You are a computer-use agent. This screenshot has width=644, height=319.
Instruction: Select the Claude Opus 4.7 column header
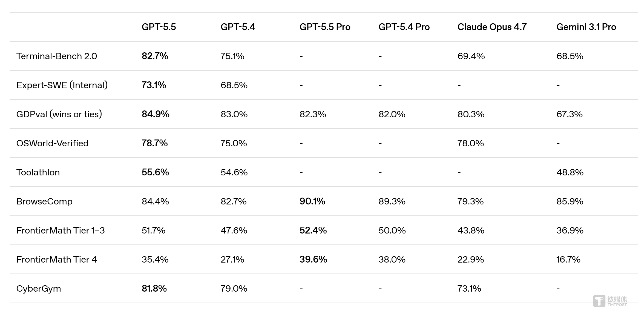click(492, 27)
